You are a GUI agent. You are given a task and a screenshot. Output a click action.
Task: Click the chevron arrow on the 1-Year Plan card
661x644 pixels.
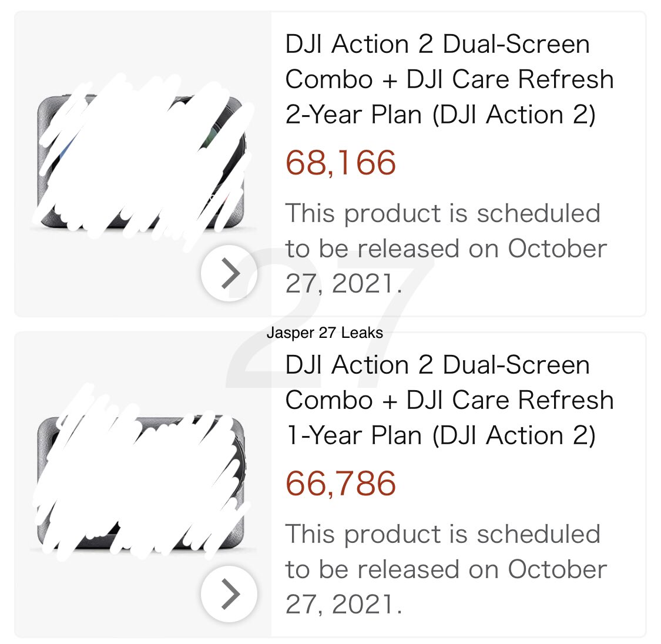pos(229,594)
